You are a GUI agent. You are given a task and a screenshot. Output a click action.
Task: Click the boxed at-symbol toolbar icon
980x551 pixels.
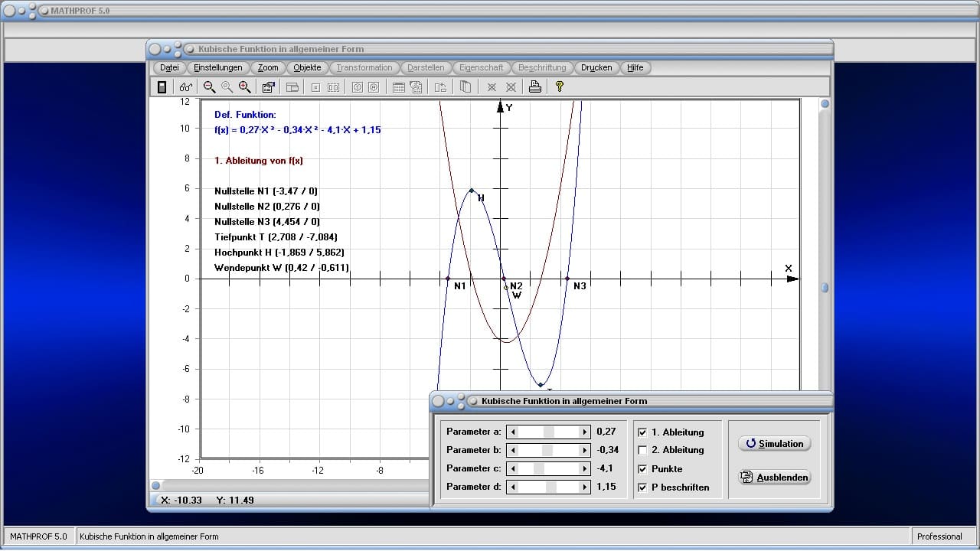[x=374, y=87]
